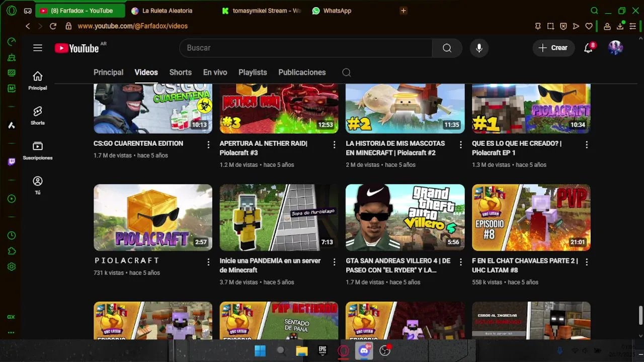Switch to the Principal channel tab
Viewport: 644px width, 362px height.
108,72
